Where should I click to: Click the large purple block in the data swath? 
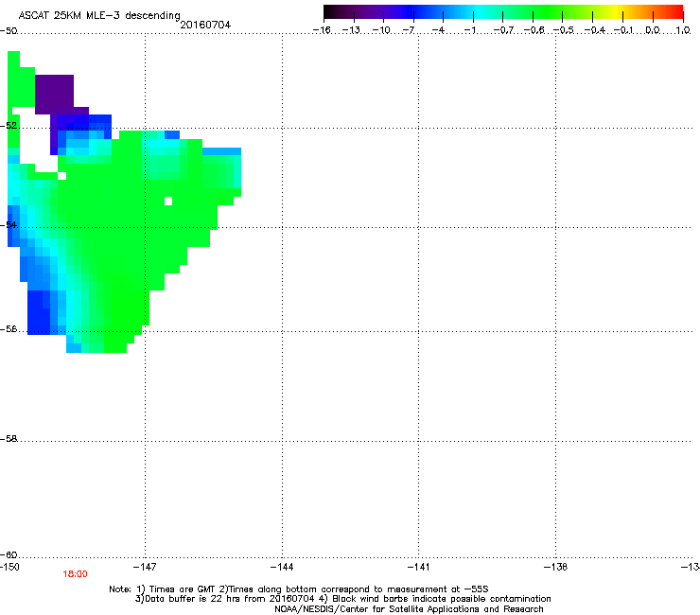[55, 94]
